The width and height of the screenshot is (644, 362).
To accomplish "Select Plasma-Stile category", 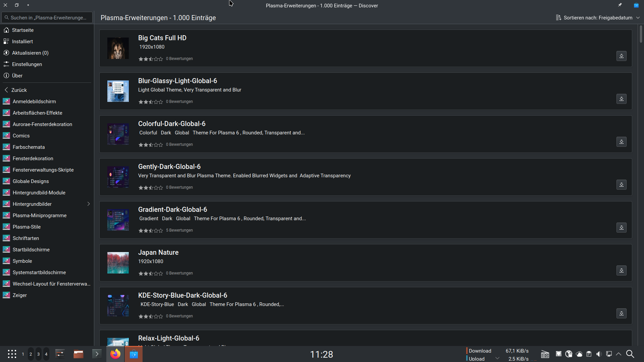I will click(47, 227).
